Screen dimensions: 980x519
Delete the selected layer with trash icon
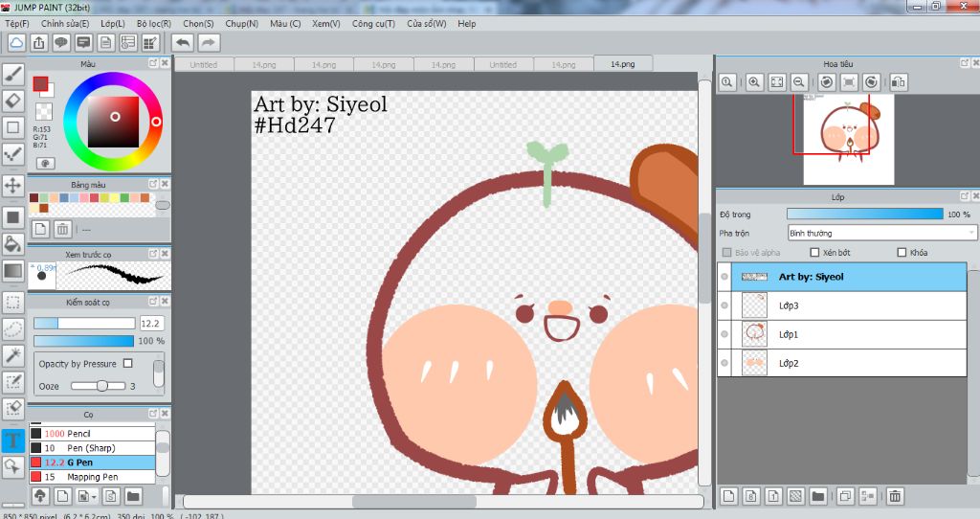(x=895, y=496)
